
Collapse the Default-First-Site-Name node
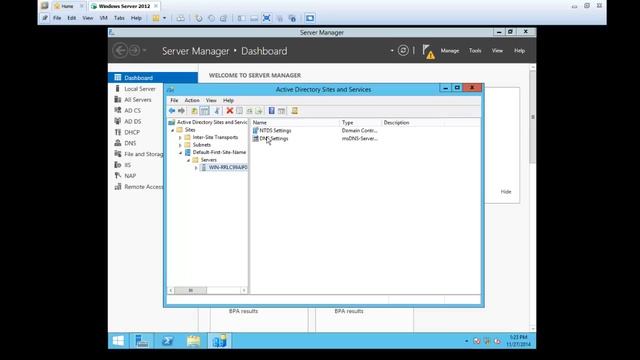(180, 153)
